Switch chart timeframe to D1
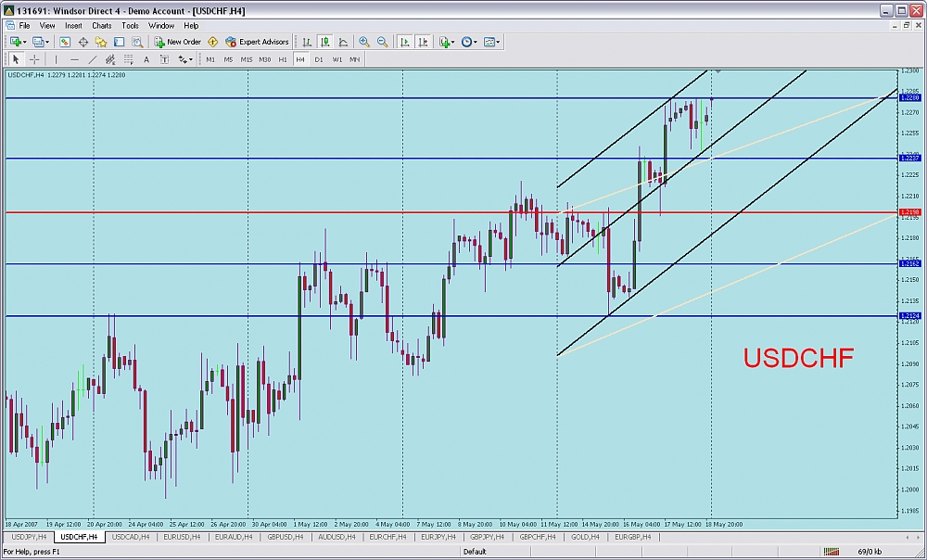927x560 pixels. click(x=319, y=59)
